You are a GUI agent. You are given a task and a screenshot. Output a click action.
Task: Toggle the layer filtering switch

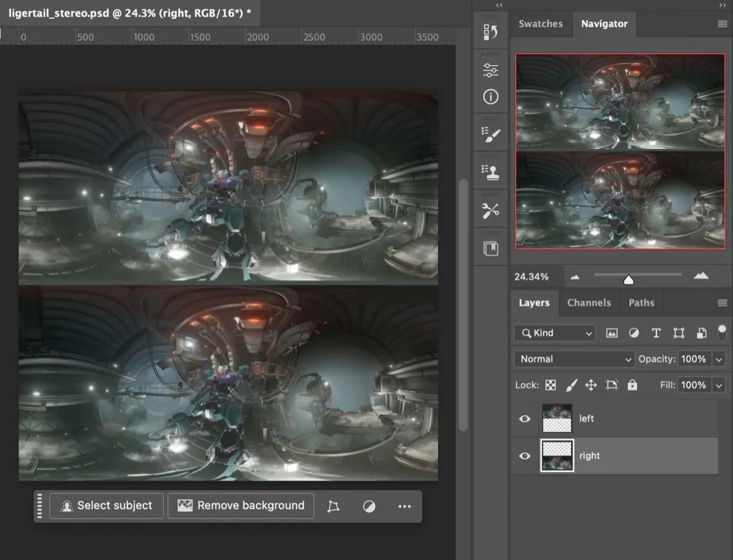722,333
